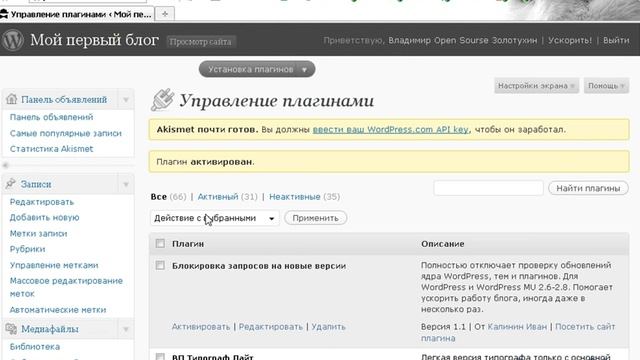640x360 pixels.
Task: Click the Просмотр сайта button
Action: [200, 42]
